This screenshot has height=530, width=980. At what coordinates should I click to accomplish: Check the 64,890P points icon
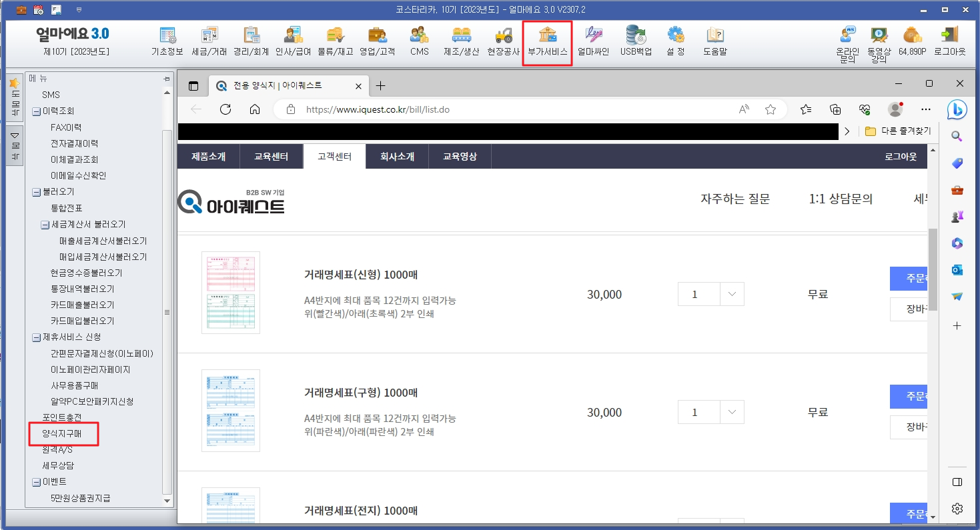(x=912, y=41)
